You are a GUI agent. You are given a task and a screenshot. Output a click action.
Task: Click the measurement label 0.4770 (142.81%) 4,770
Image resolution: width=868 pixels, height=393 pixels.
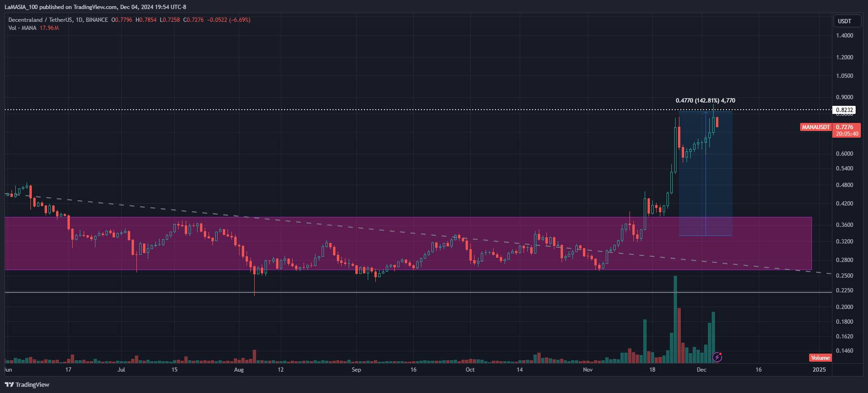705,101
